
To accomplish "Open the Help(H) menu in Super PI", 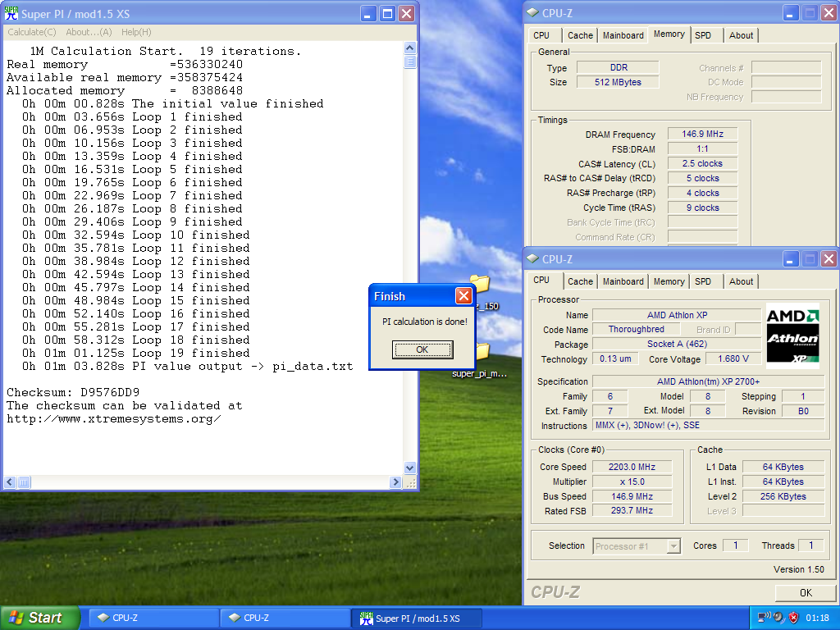I will (x=136, y=32).
